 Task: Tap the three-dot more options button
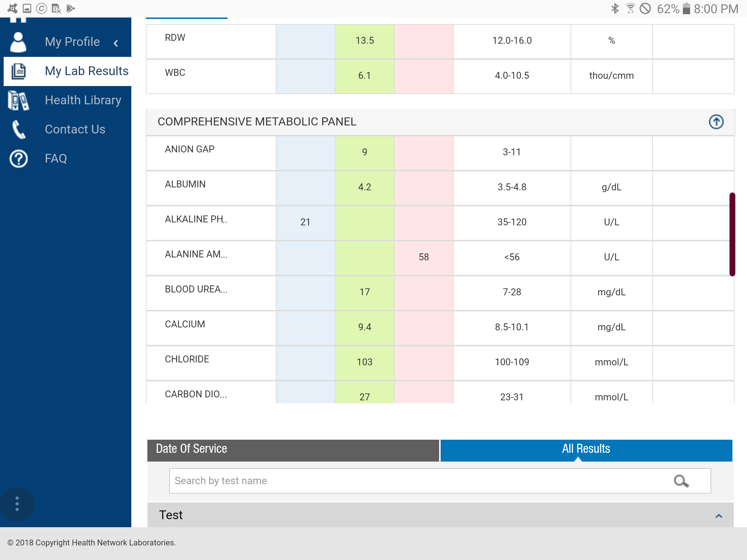[x=17, y=504]
